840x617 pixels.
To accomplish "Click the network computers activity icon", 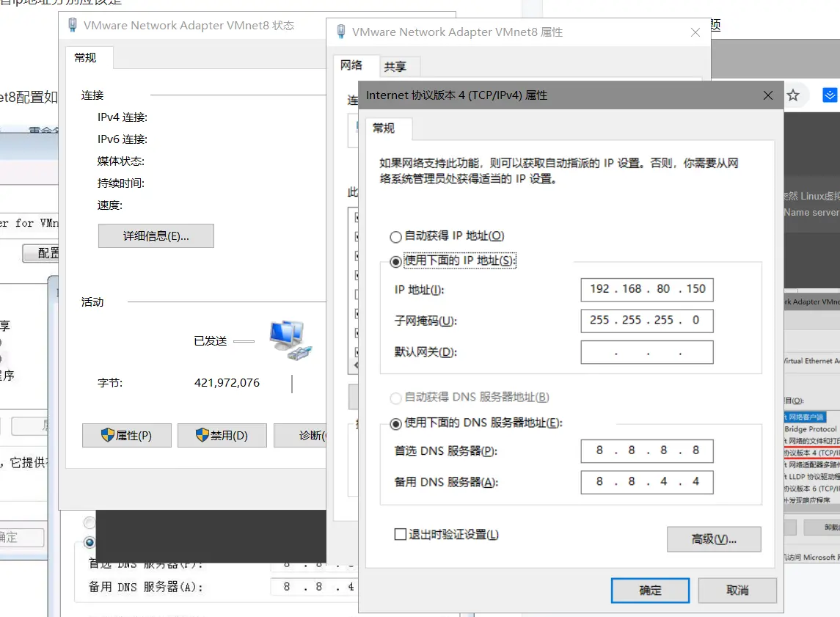I will 291,340.
